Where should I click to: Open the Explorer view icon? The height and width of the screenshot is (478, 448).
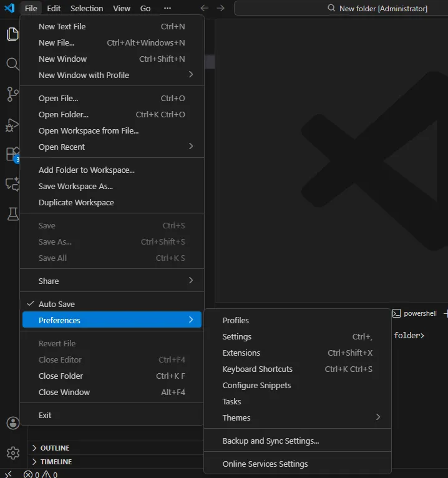point(12,34)
